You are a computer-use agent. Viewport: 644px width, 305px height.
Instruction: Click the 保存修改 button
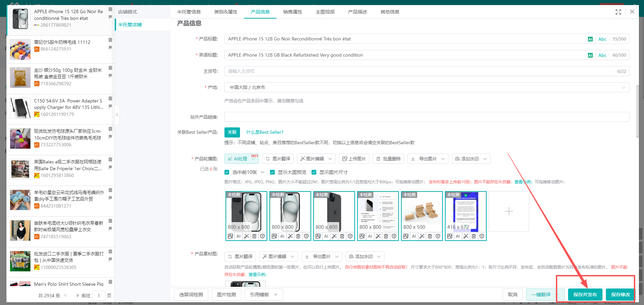[x=620, y=295]
